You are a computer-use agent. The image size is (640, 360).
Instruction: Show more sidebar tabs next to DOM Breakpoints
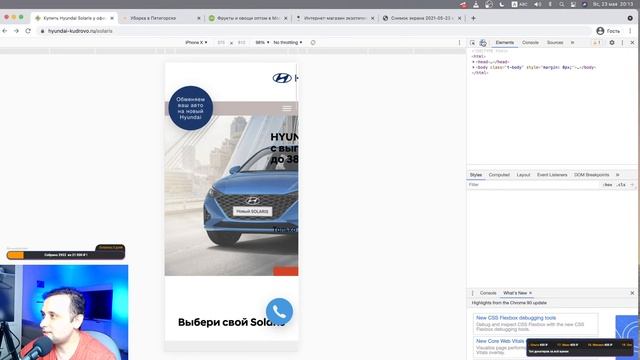point(618,175)
